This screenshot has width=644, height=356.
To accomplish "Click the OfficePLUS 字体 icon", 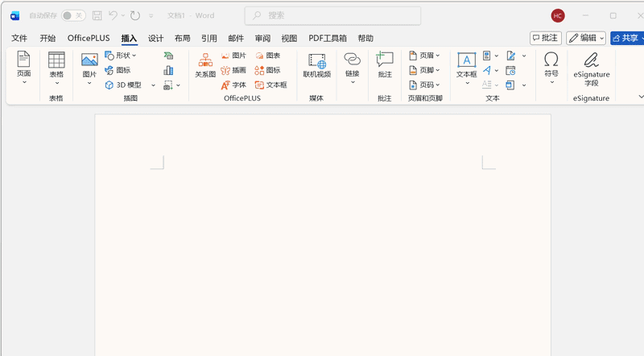I will (233, 85).
